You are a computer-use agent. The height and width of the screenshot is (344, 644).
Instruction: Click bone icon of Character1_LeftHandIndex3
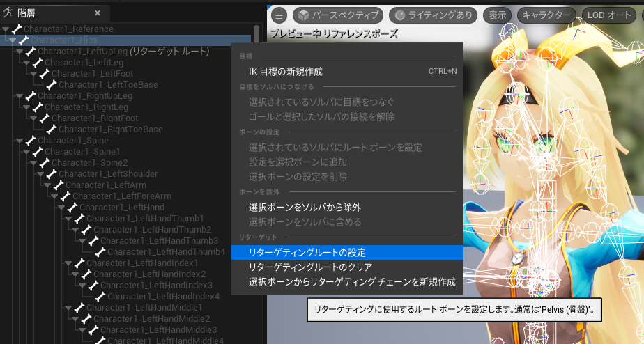[93, 285]
